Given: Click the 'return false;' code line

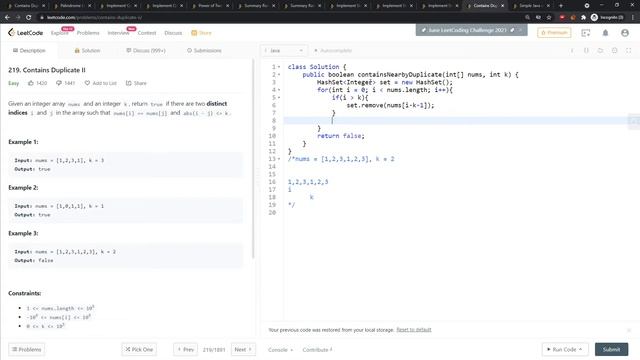Looking at the screenshot, I should pyautogui.click(x=341, y=136).
